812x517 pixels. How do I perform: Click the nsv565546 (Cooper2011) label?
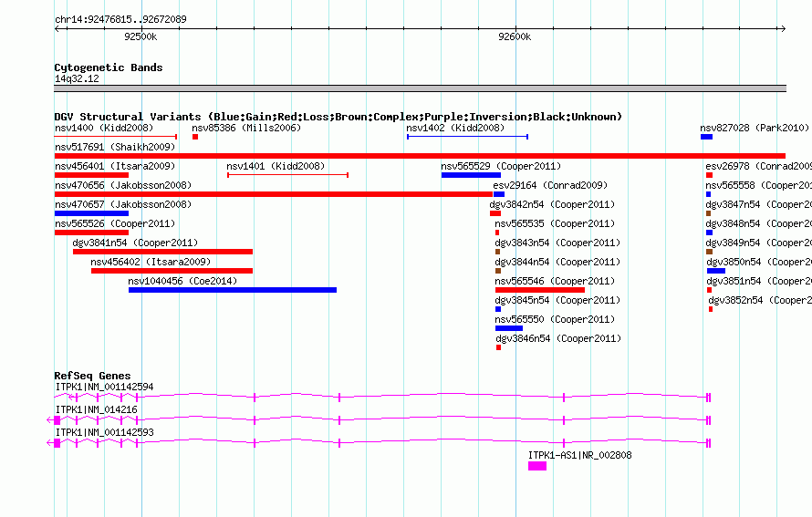click(555, 281)
